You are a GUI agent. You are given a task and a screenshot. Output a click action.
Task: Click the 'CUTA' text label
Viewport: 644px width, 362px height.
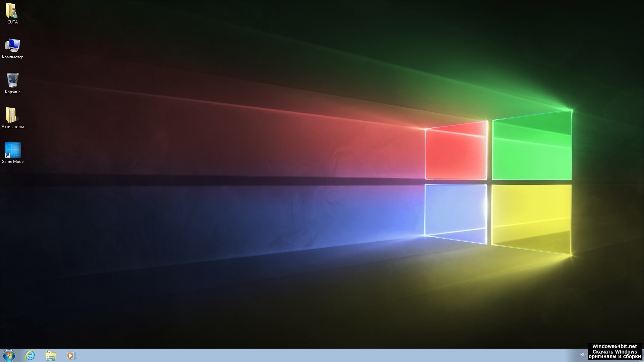click(12, 22)
